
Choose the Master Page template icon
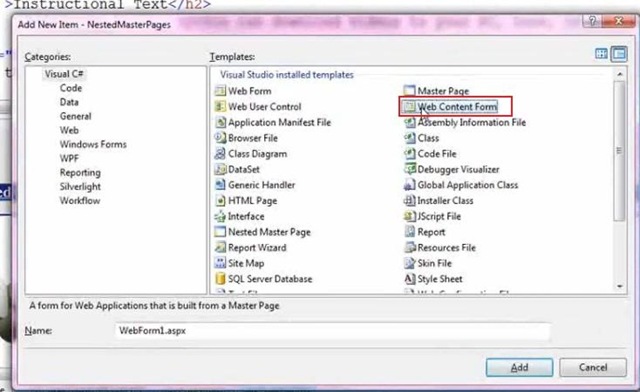pos(409,91)
